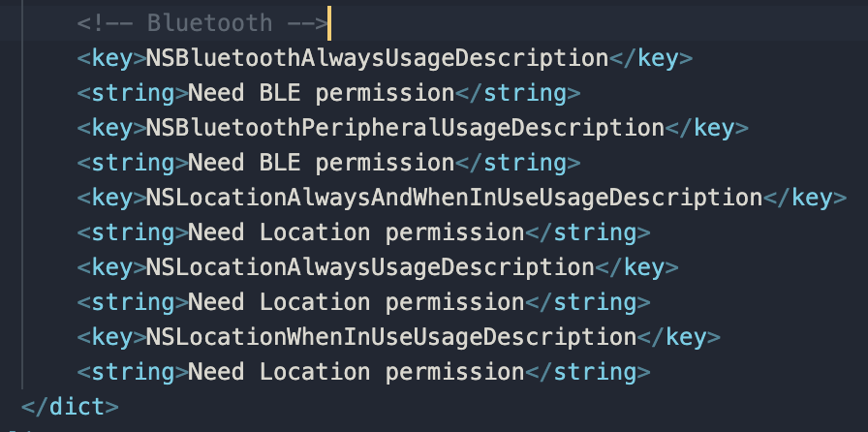The height and width of the screenshot is (432, 868).
Task: Click second 'Need BLE permission' string value
Action: [321, 163]
